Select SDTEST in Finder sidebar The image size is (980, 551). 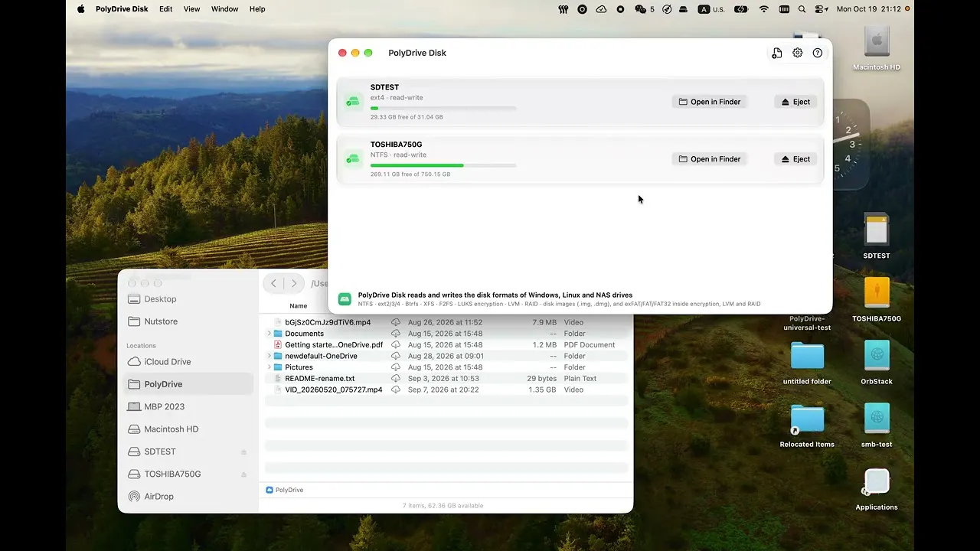pyautogui.click(x=188, y=452)
